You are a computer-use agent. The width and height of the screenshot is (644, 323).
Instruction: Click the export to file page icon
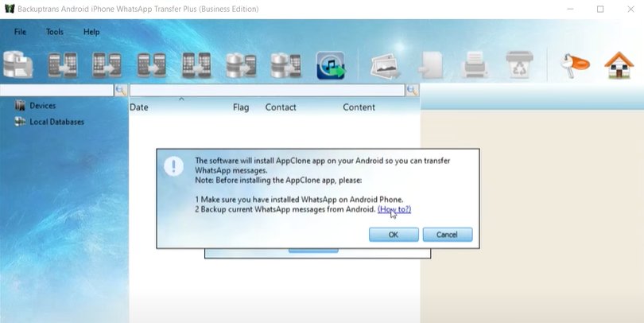click(431, 65)
